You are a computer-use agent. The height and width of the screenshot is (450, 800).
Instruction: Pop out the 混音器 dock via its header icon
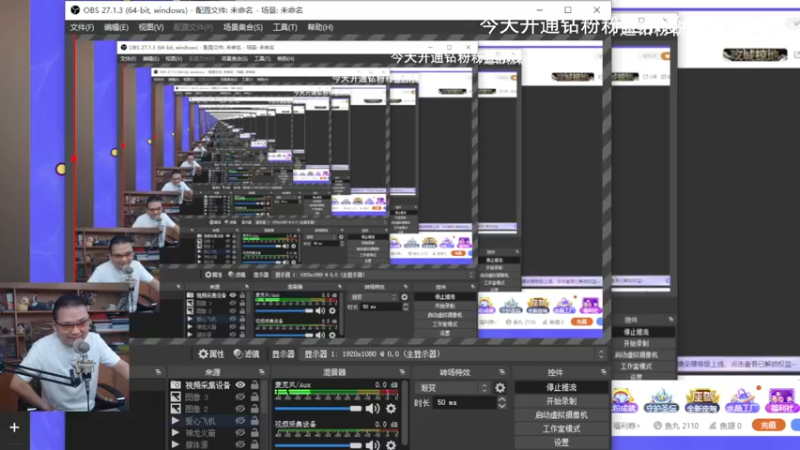(x=402, y=372)
